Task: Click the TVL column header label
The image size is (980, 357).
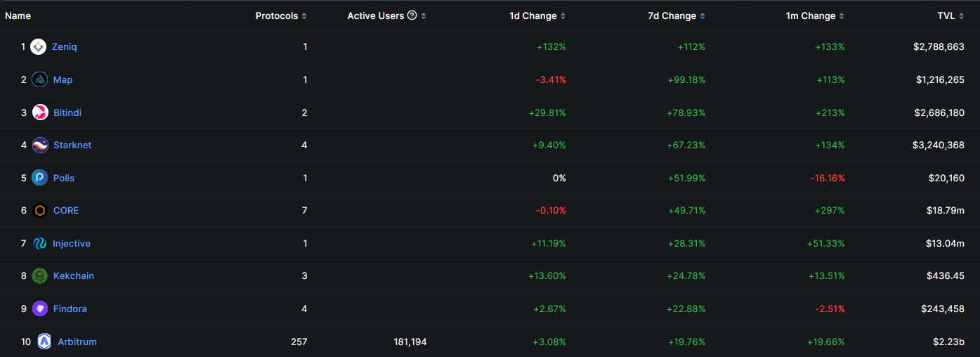Action: pyautogui.click(x=946, y=15)
